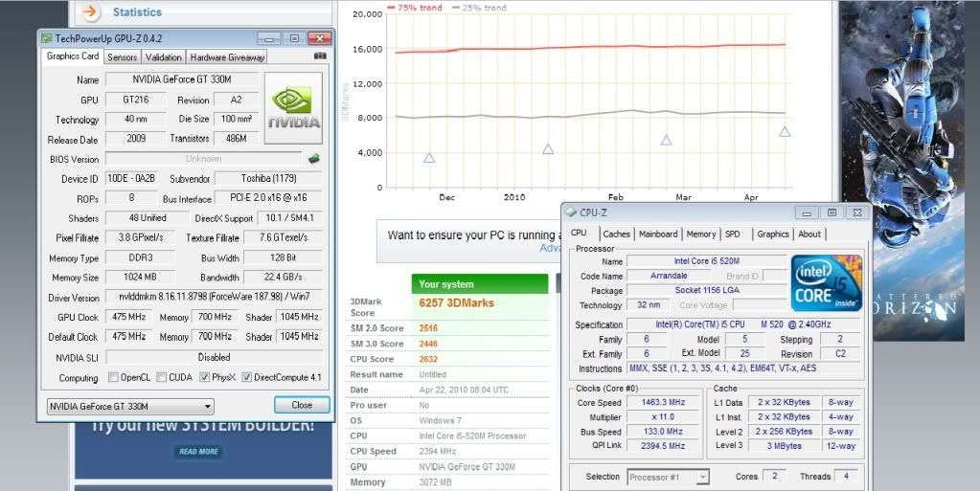Enable the OpenCL checkbox
This screenshot has width=980, height=491.
[114, 377]
